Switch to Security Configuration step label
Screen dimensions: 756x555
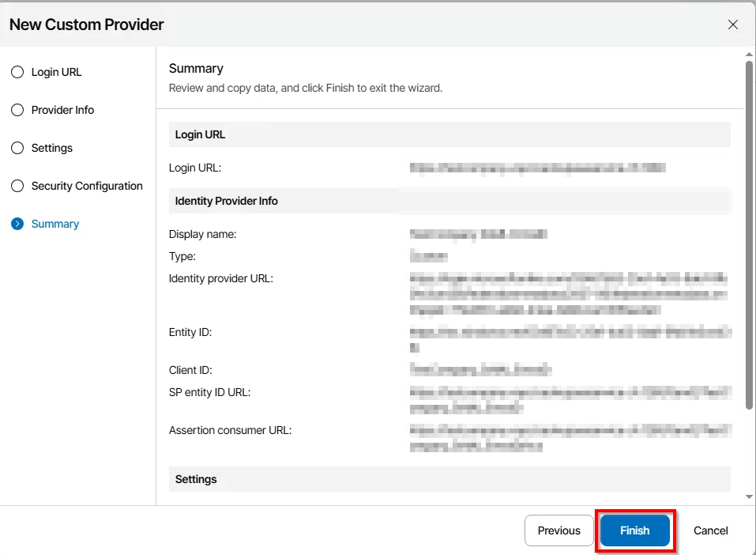(x=87, y=186)
